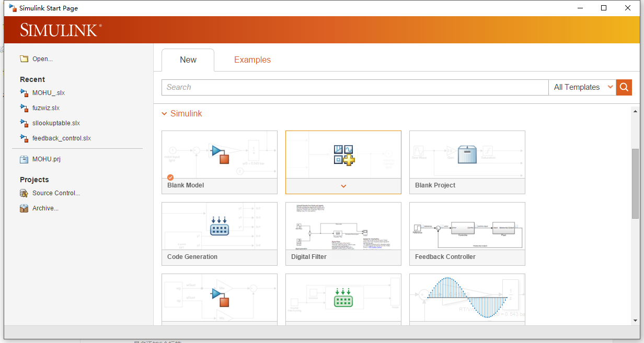Minimize the Simulink Start Page window
Image resolution: width=644 pixels, height=343 pixels.
580,8
